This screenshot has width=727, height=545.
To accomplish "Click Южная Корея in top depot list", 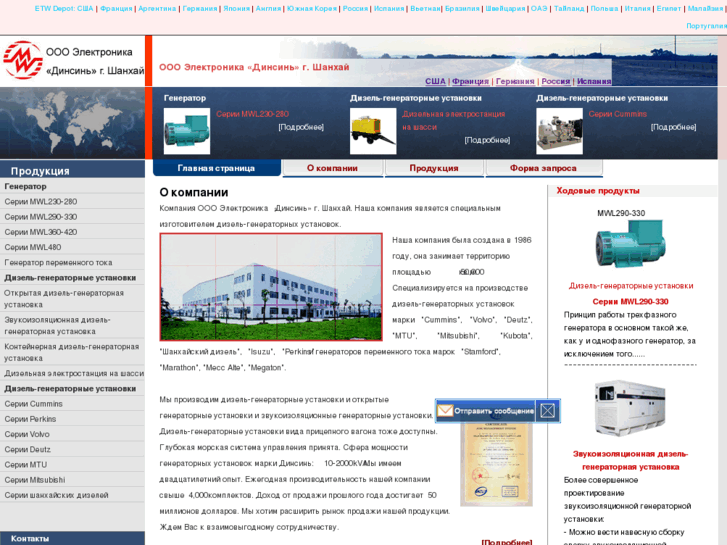I will pyautogui.click(x=312, y=8).
